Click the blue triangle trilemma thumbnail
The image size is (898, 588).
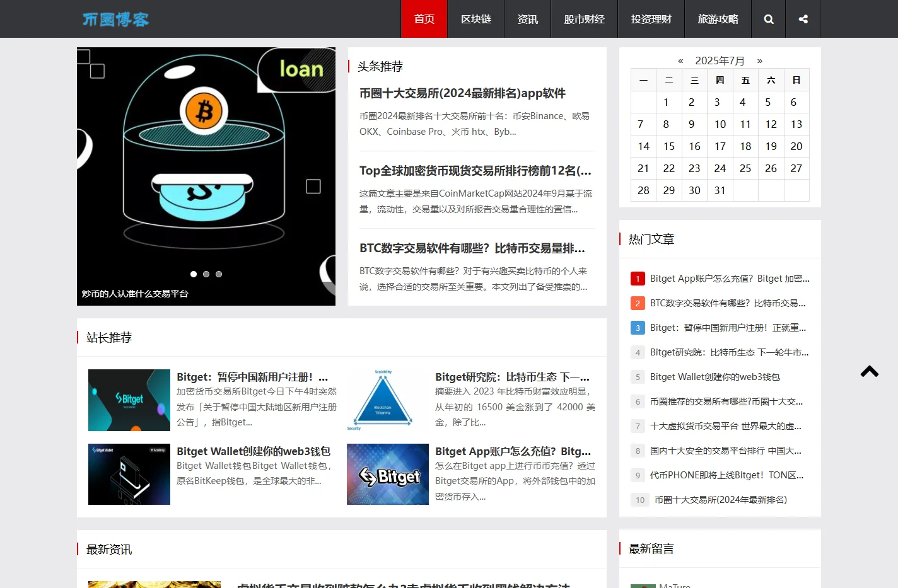388,400
